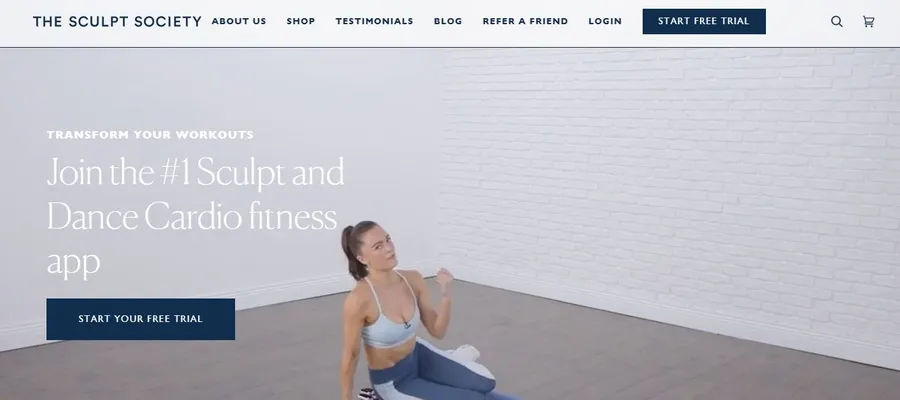Image resolution: width=900 pixels, height=400 pixels.
Task: Click The Sculpt Society logo
Action: pyautogui.click(x=117, y=22)
